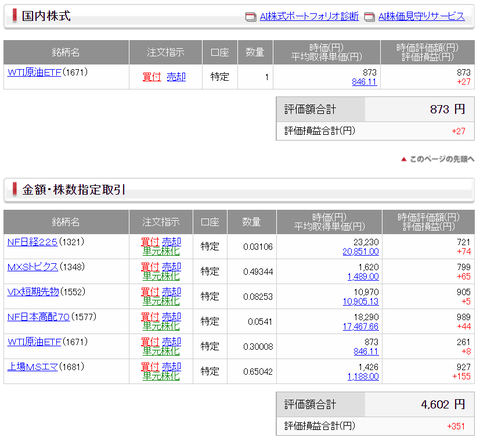Go to このページの先頭へ

coord(442,159)
